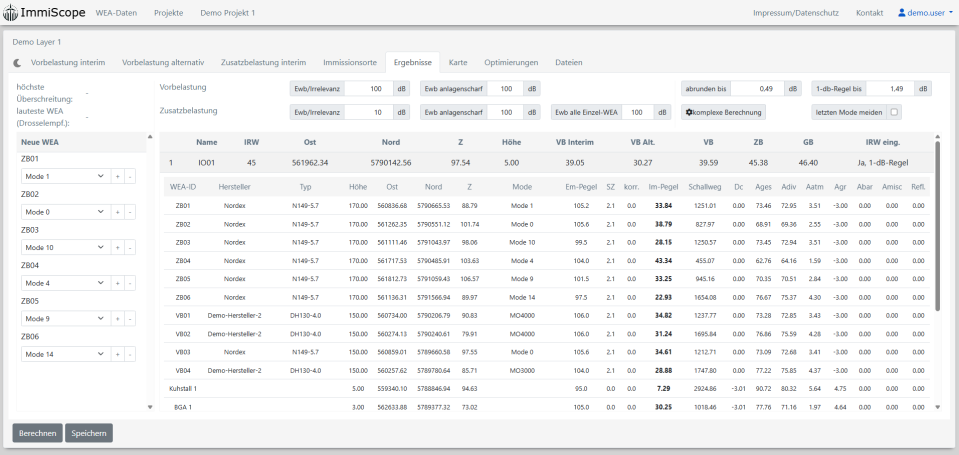959x455 pixels.
Task: Click the gear icon in komplexe Berechnung
Action: coord(689,113)
